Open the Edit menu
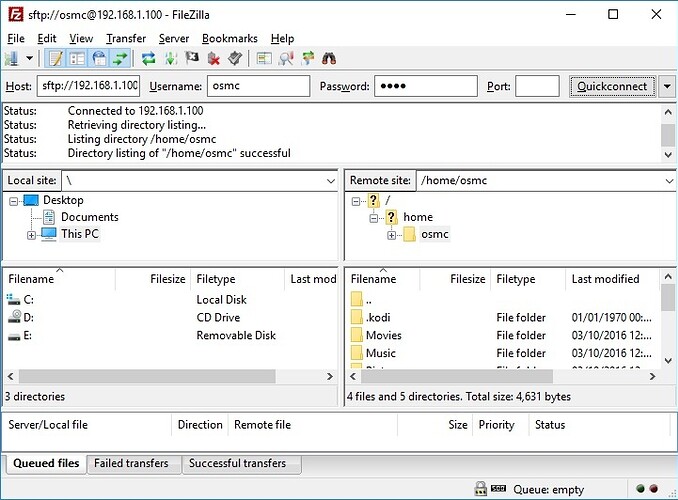This screenshot has height=500, width=678. (x=47, y=38)
